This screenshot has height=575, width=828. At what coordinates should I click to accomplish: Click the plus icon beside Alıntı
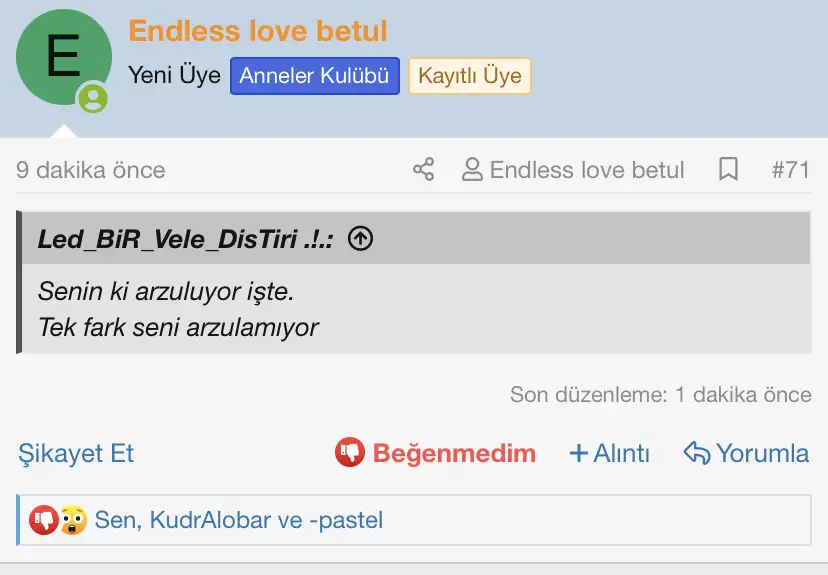click(x=578, y=453)
